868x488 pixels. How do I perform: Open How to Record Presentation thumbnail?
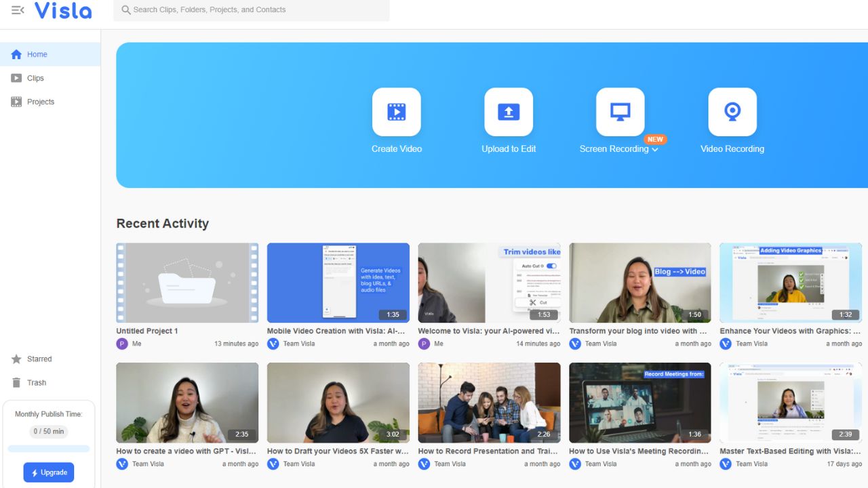[x=489, y=403]
